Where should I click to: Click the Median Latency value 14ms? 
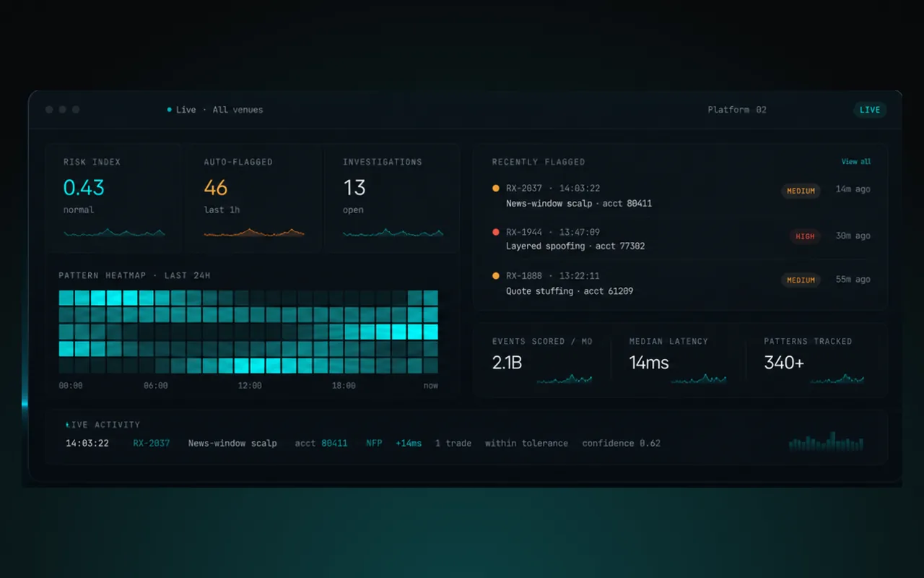[649, 363]
